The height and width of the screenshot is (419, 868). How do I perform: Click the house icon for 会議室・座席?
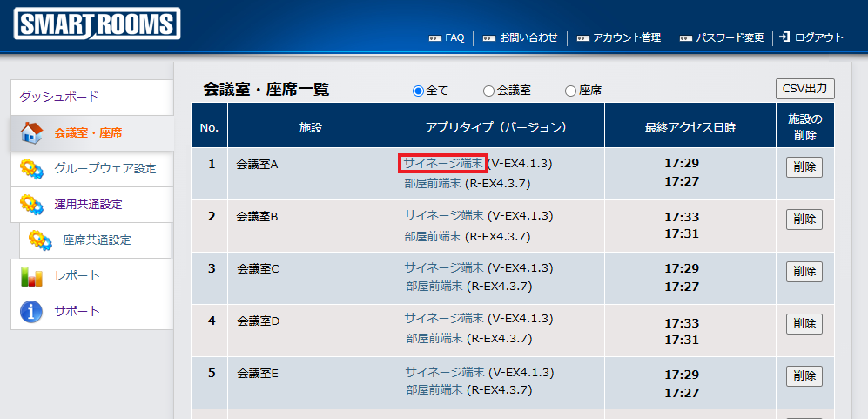[31, 133]
